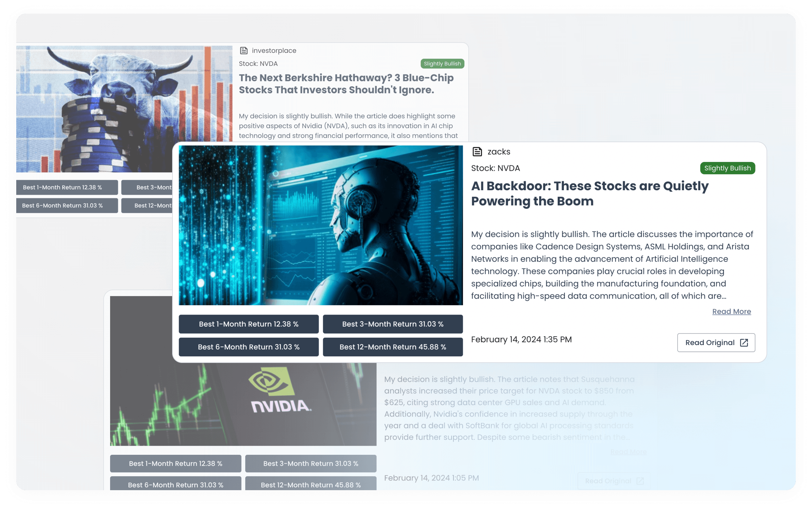This screenshot has height=509, width=812.
Task: Click the Best 1-Month Return 12.38% button
Action: tap(248, 323)
